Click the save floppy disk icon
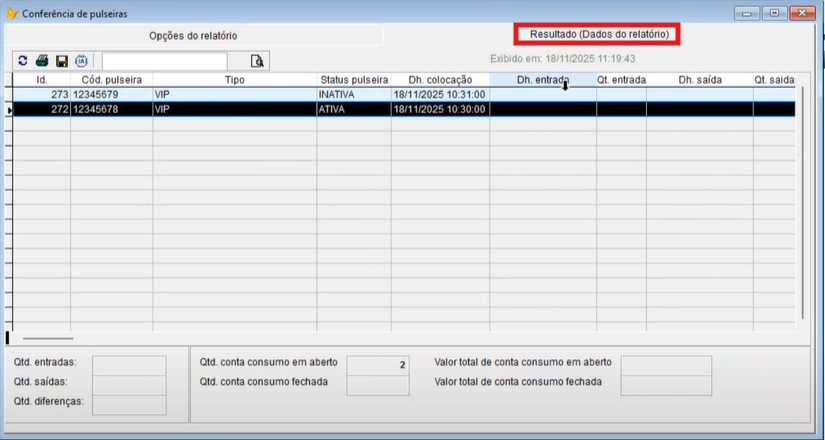825x440 pixels. (x=62, y=61)
